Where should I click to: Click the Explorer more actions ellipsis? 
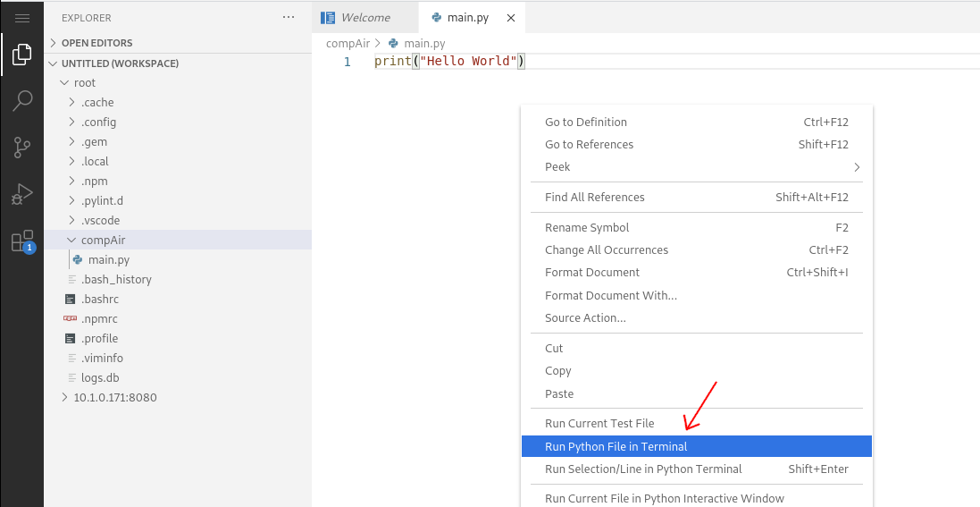(289, 18)
